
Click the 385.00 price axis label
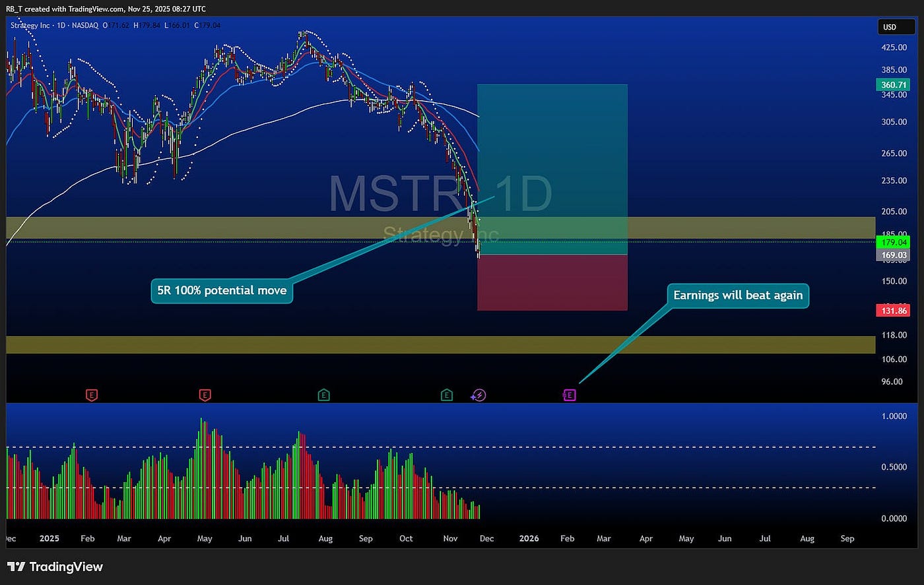[x=894, y=70]
